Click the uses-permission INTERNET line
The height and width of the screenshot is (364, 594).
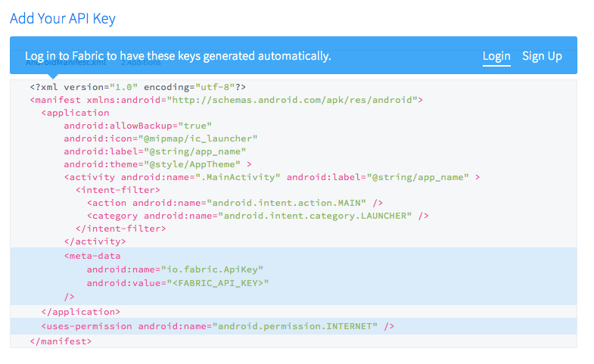click(x=218, y=326)
